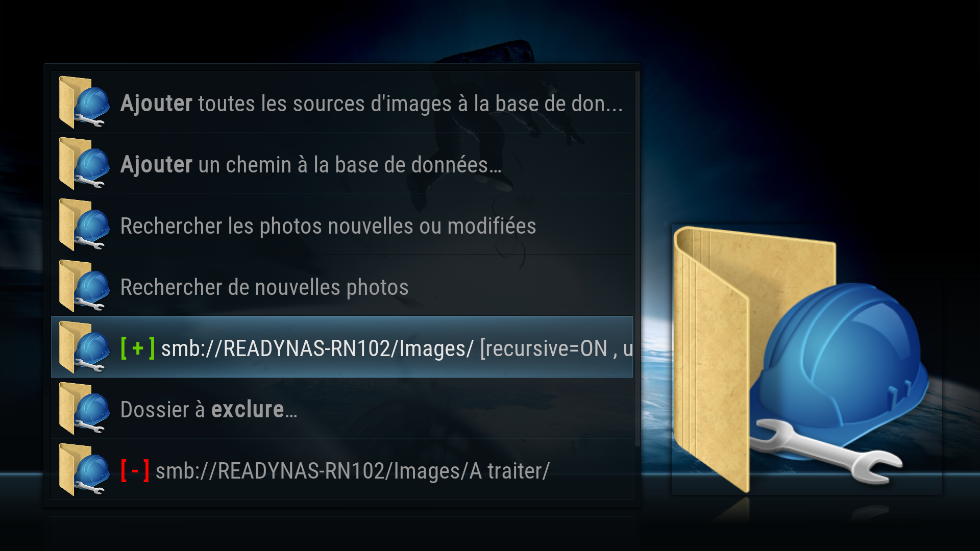Click the list's vertical scrollbar
This screenshot has width=980, height=551.
637,259
